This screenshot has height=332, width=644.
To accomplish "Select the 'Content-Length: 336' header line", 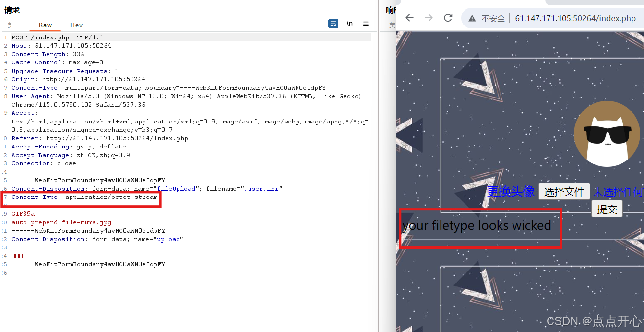I will click(48, 54).
